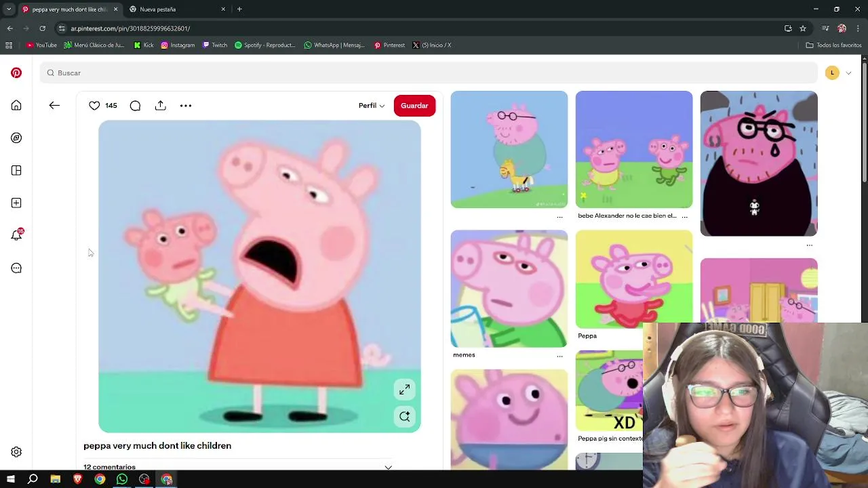868x488 pixels.
Task: Open the Inicio / X bookmark
Action: 432,45
